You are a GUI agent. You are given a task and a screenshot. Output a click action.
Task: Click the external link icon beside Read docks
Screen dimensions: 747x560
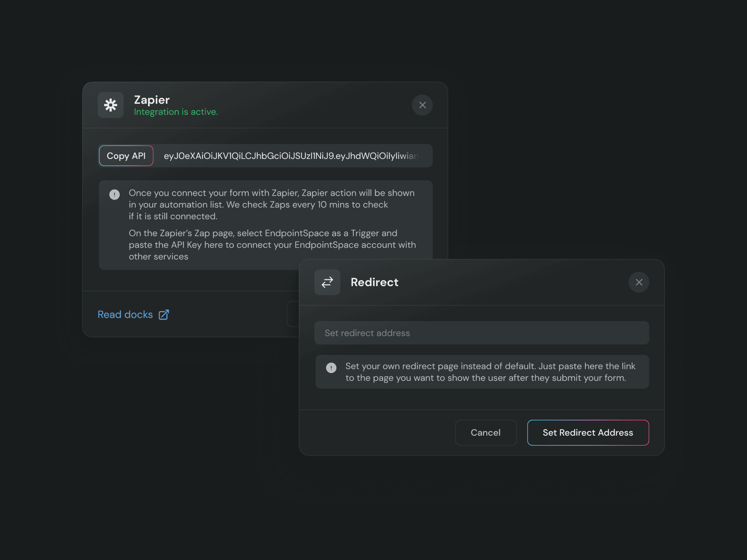[164, 315]
